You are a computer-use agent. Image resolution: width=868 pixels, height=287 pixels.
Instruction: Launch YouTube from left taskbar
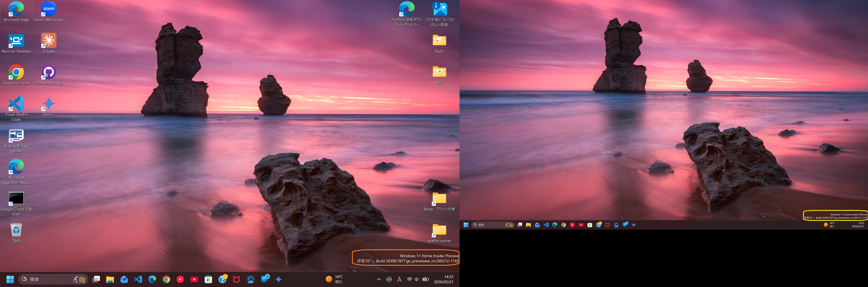point(195,279)
